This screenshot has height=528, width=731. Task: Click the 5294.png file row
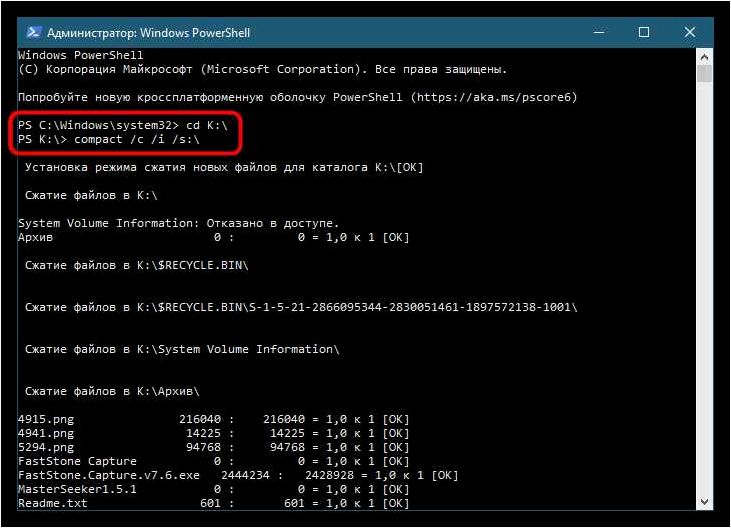click(214, 447)
